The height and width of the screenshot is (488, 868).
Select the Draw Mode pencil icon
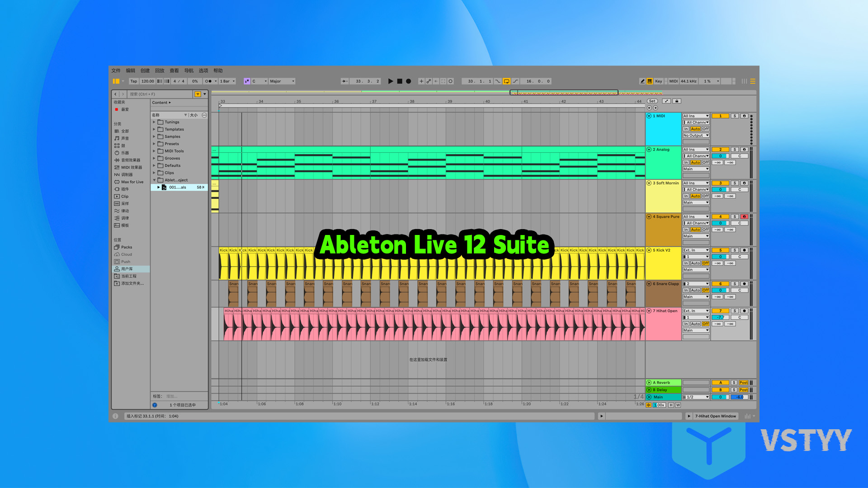coord(642,81)
